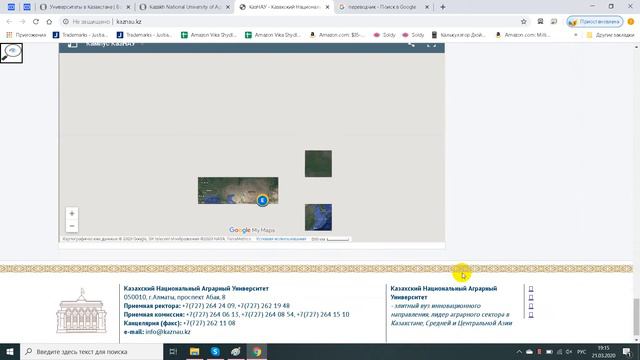Open the second pinned tab
Screen dimensions: 640x360
(27, 7)
